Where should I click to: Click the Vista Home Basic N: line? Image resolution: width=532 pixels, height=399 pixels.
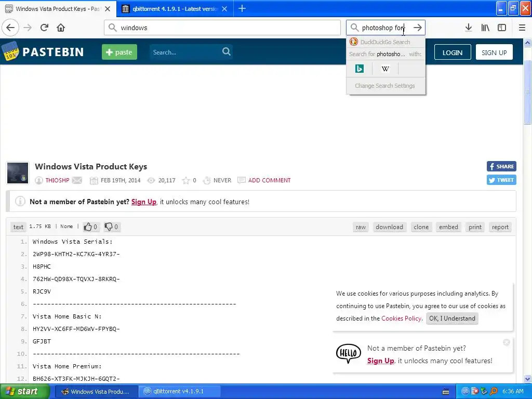(67, 316)
